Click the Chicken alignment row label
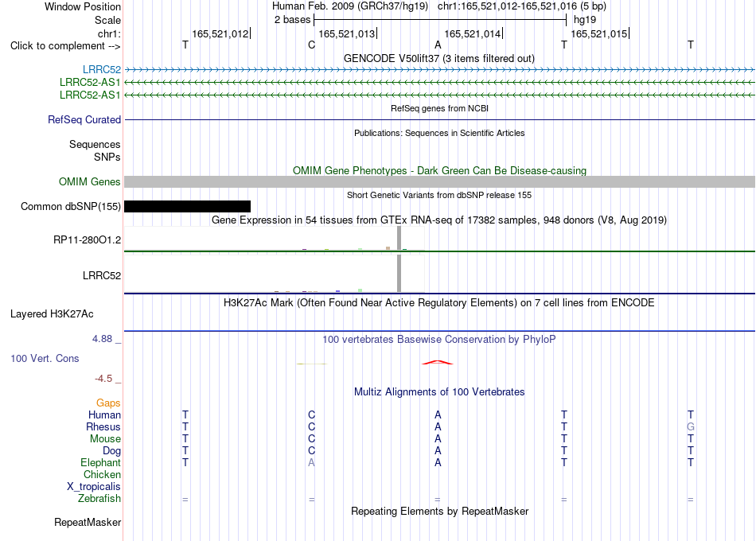The width and height of the screenshot is (756, 541). [x=102, y=474]
